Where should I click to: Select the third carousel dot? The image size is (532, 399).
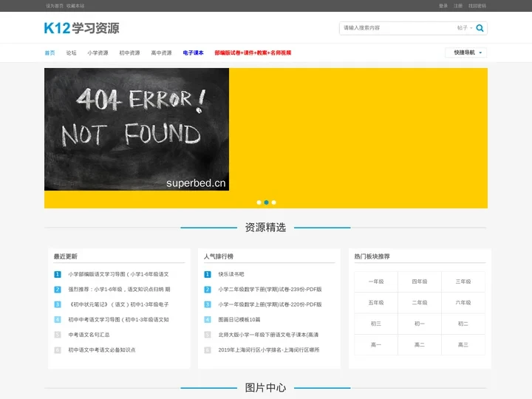(274, 202)
